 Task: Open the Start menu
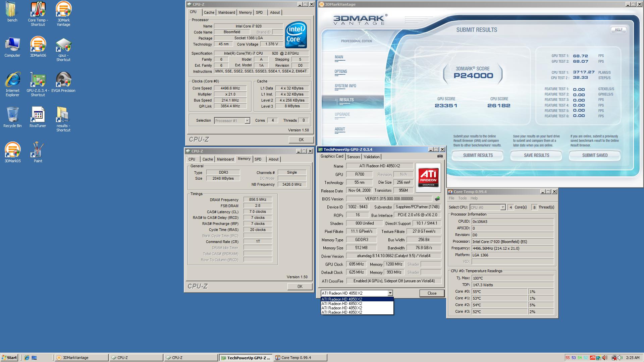(9, 358)
